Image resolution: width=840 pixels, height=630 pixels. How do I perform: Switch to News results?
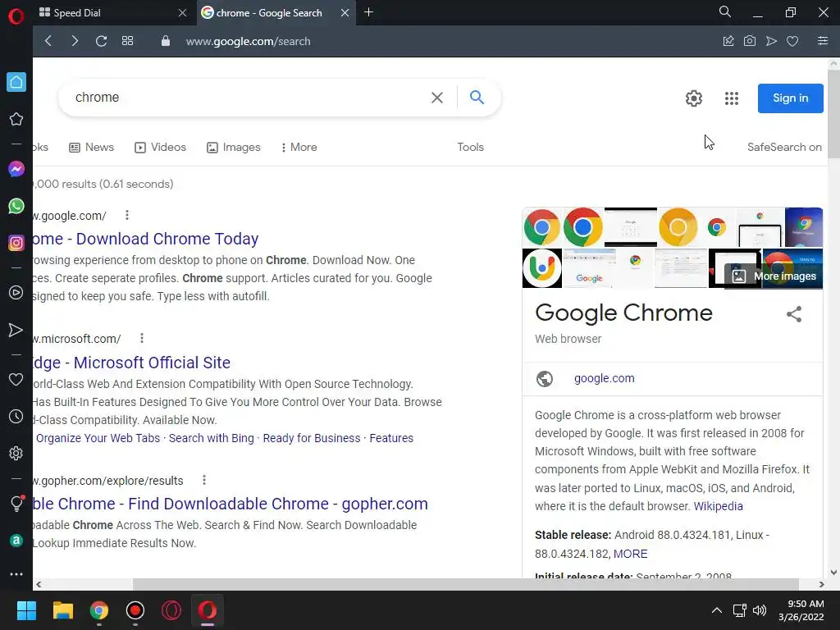92,148
